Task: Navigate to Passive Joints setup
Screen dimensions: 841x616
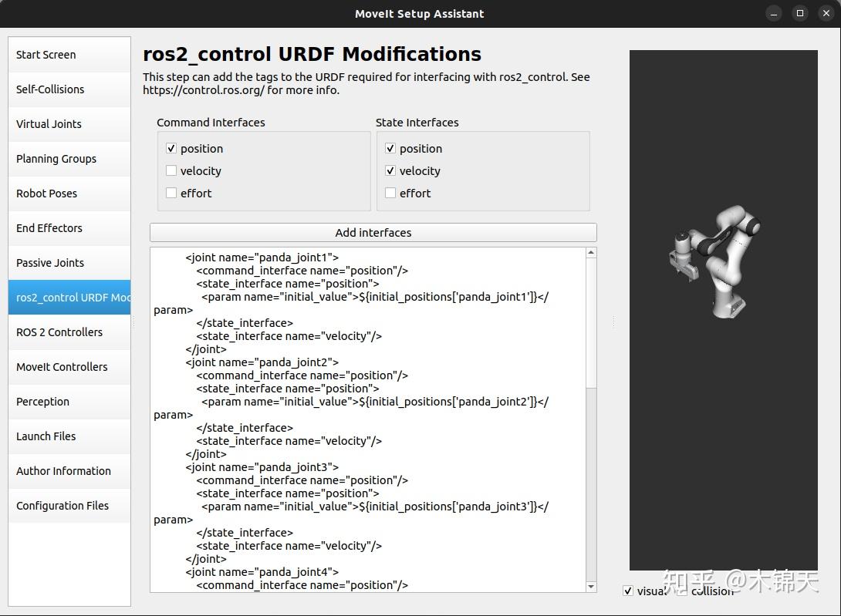Action: click(49, 263)
